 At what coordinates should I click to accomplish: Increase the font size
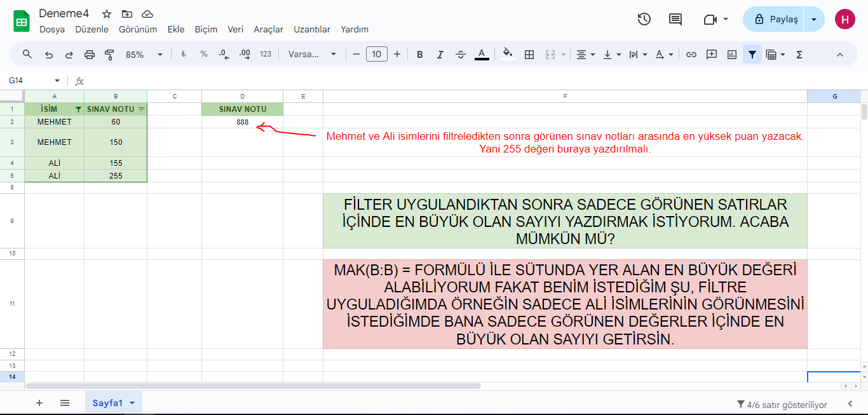coord(397,55)
